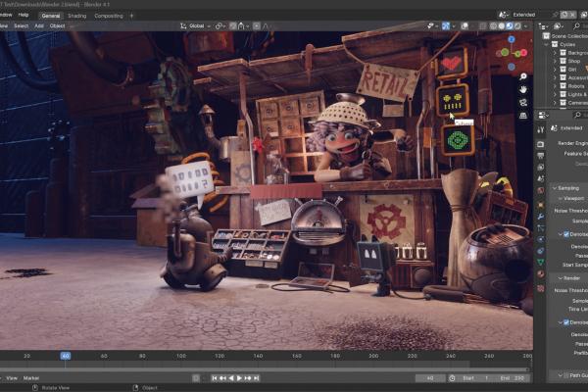Expand the Girl collection in outliner
The image size is (588, 392).
[555, 70]
